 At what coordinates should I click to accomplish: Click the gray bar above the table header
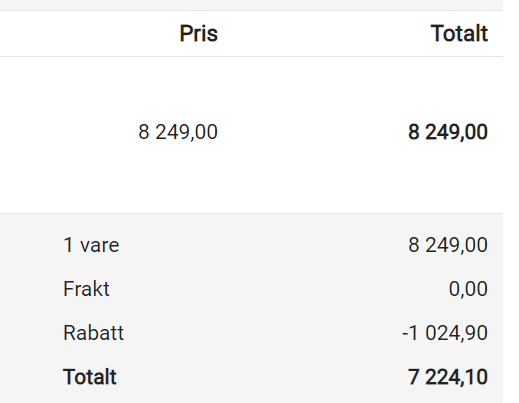click(x=251, y=5)
